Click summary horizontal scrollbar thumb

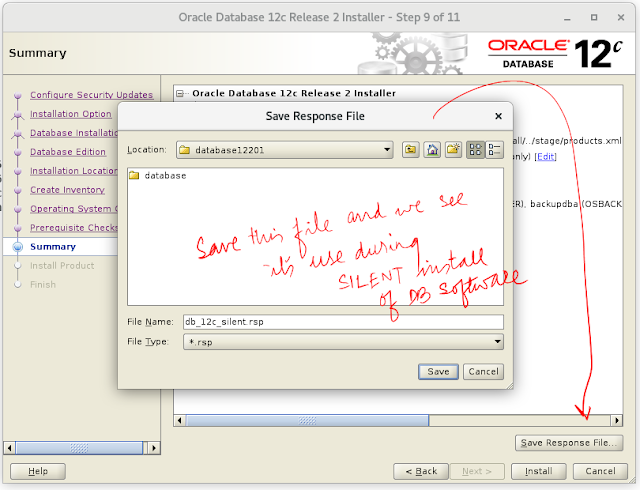click(x=307, y=420)
